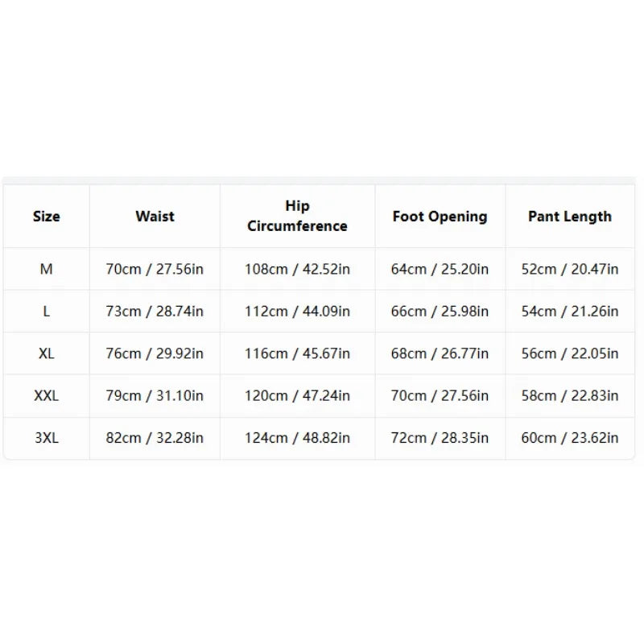Screen dimensions: 644x644
Task: Click the 3XL size cell
Action: pos(47,438)
